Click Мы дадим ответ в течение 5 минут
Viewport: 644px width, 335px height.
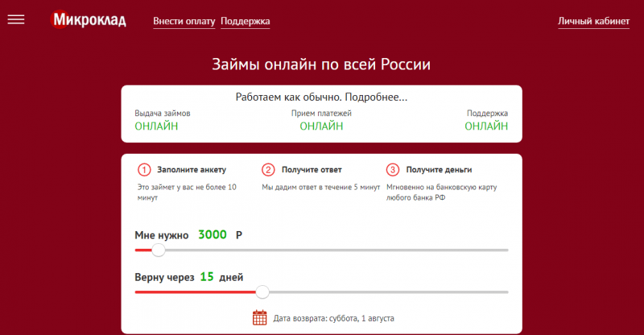click(x=321, y=187)
